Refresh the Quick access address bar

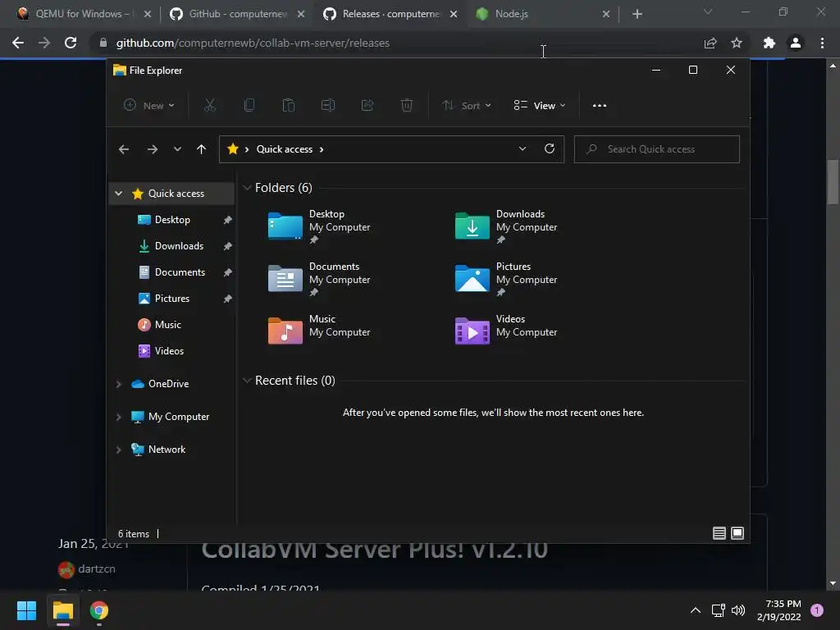tap(550, 149)
